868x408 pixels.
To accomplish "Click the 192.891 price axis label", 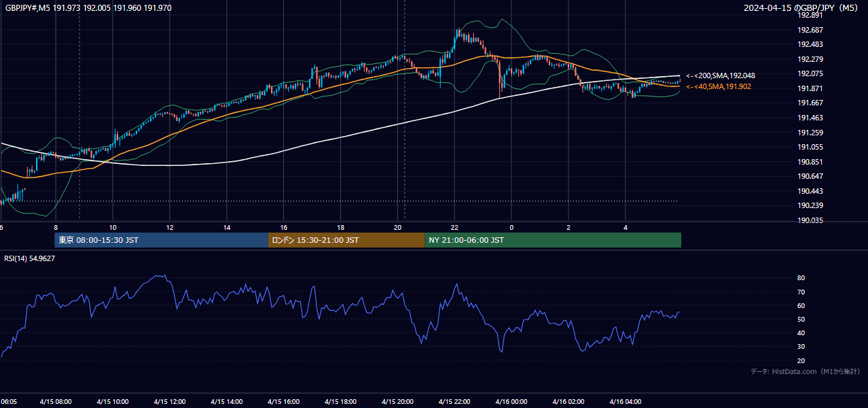I will (811, 15).
